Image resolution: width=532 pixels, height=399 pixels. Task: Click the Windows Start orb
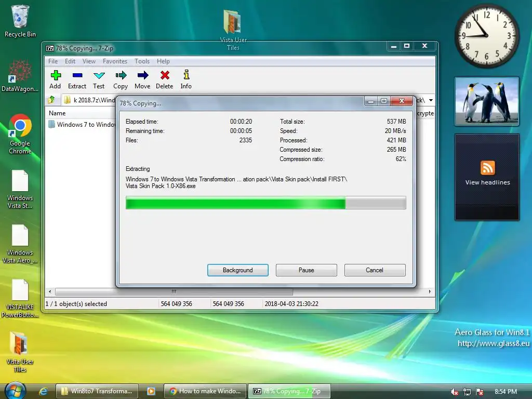(15, 390)
